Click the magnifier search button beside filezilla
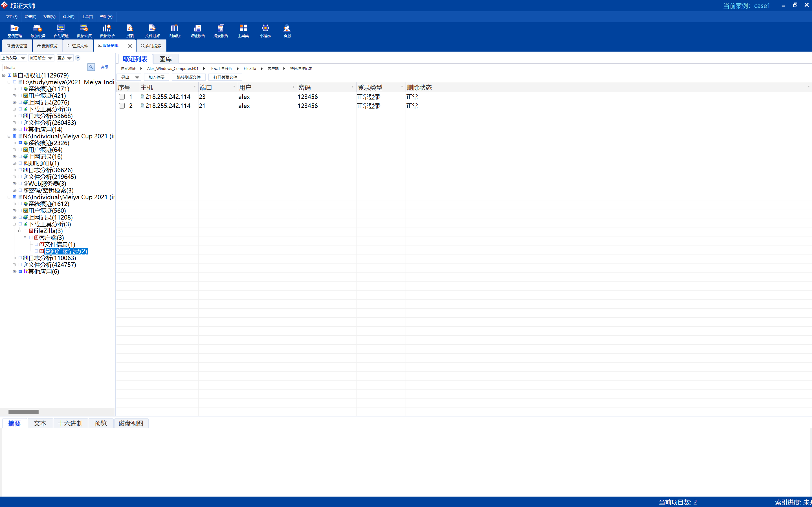The height and width of the screenshot is (507, 812). (91, 67)
